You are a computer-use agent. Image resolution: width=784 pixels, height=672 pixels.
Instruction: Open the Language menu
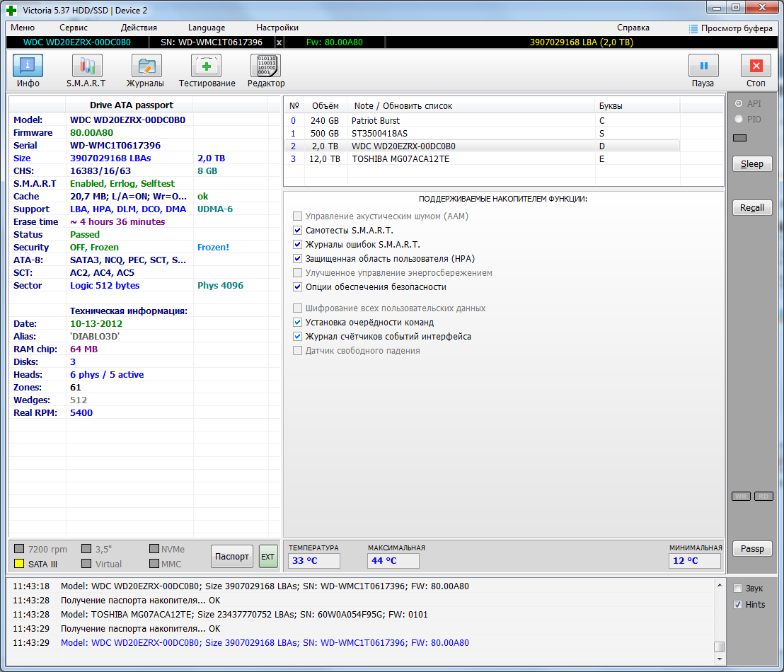[x=207, y=28]
